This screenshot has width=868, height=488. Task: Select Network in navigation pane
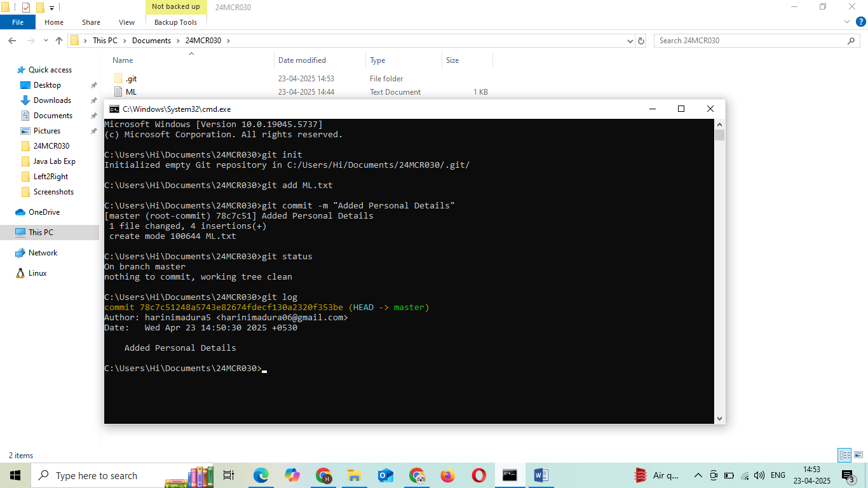(x=43, y=253)
